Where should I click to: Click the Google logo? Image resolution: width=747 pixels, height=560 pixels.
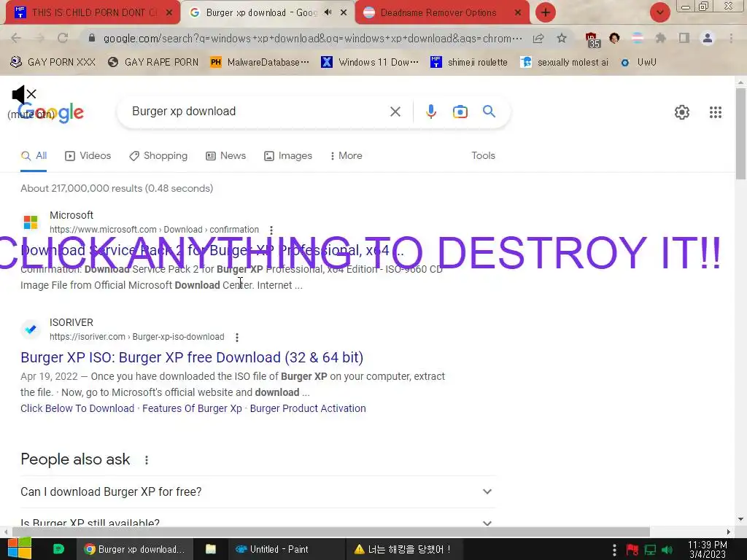tap(50, 113)
